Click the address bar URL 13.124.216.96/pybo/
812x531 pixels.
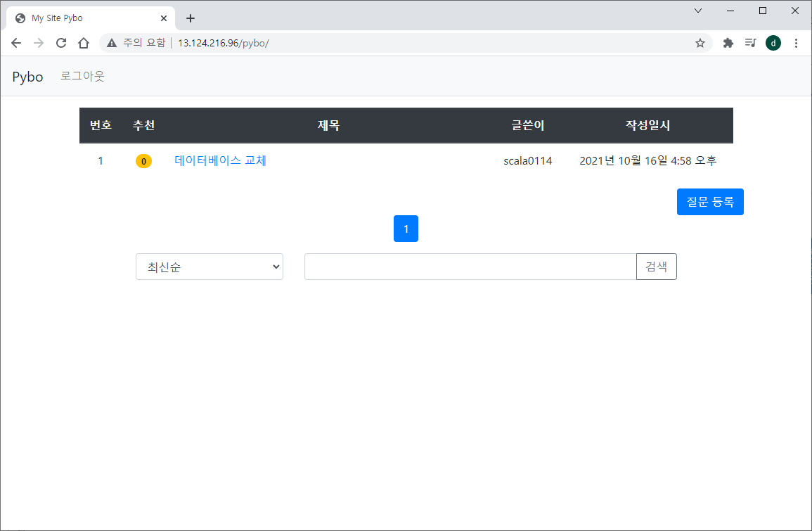pos(223,43)
